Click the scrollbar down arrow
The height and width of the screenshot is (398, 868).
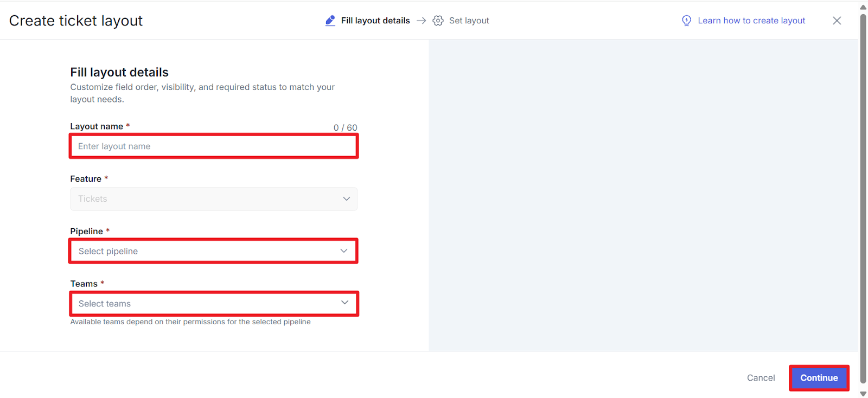point(863,394)
